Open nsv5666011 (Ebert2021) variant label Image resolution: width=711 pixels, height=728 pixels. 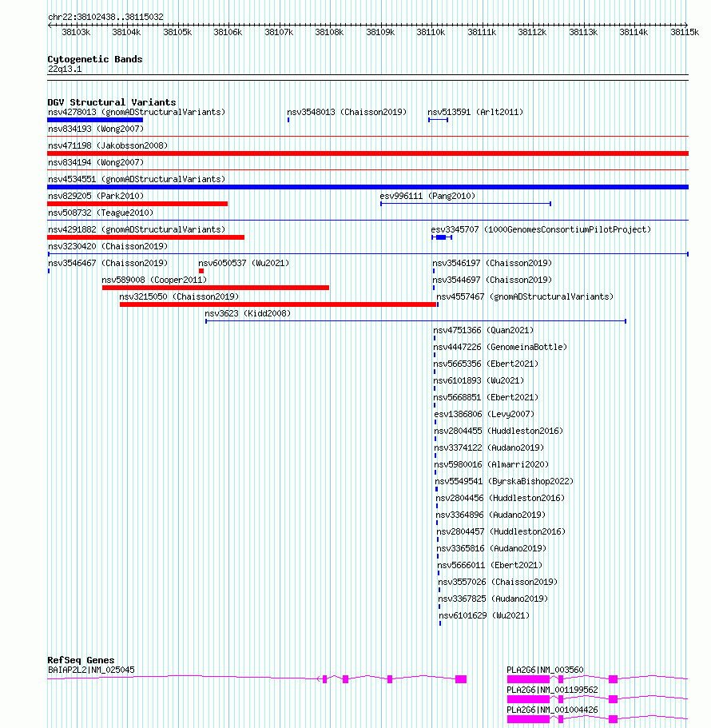(490, 565)
